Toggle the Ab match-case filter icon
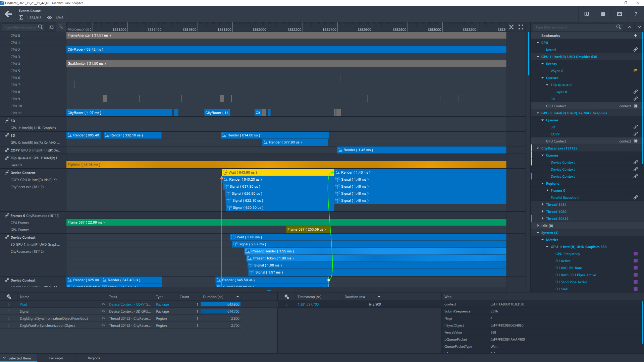The width and height of the screenshot is (644, 362). click(x=51, y=27)
